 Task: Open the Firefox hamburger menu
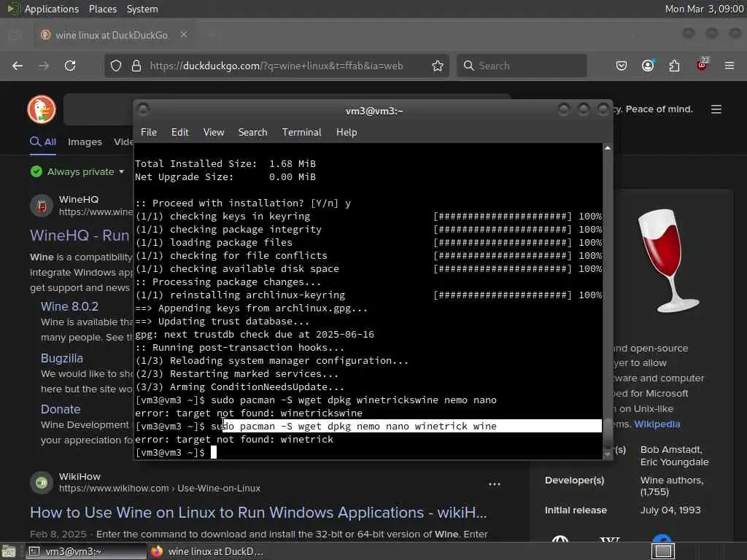tap(729, 66)
